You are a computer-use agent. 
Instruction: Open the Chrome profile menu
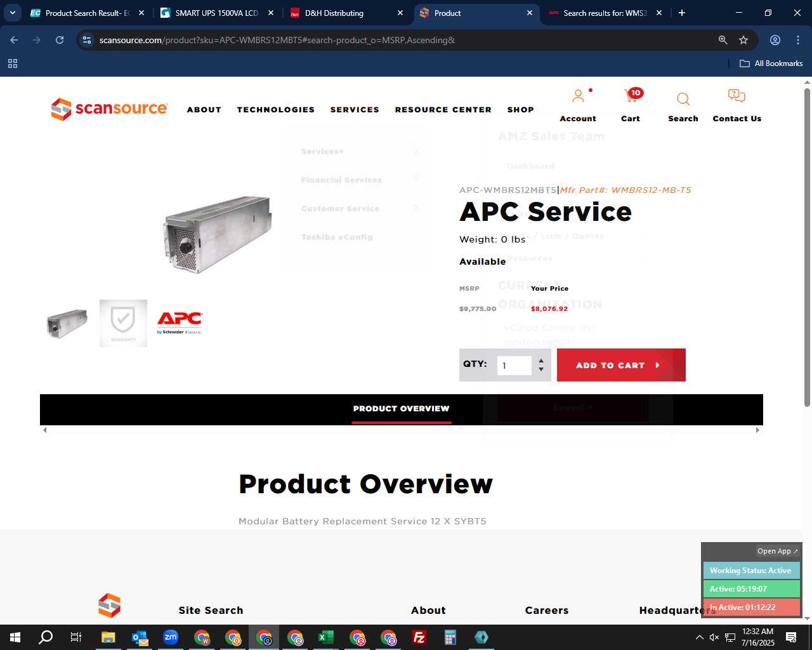pyautogui.click(x=775, y=40)
